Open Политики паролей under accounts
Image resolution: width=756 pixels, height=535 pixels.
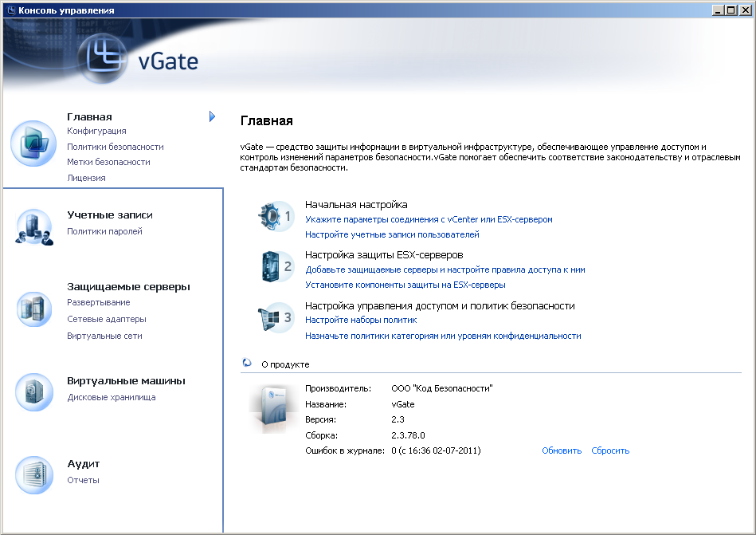coord(104,231)
